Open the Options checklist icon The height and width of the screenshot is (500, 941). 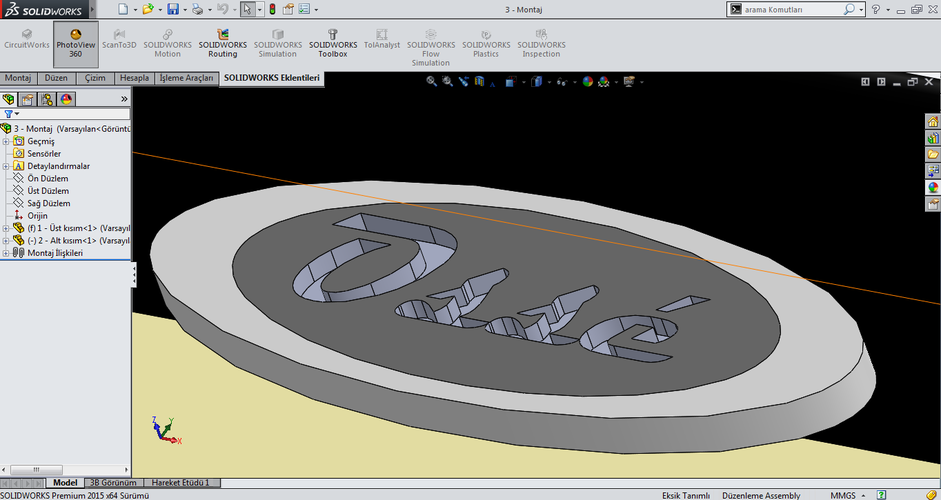[x=304, y=9]
